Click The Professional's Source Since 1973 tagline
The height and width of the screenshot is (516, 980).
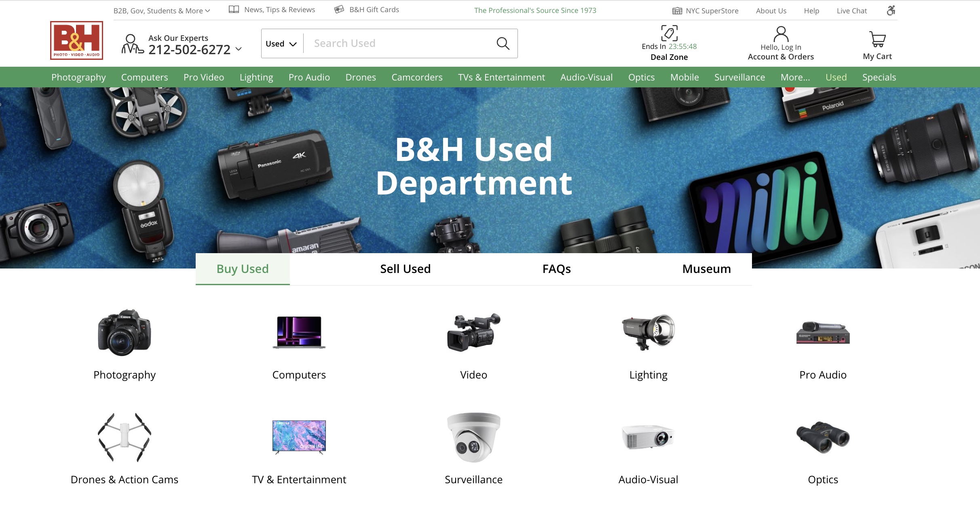(535, 11)
